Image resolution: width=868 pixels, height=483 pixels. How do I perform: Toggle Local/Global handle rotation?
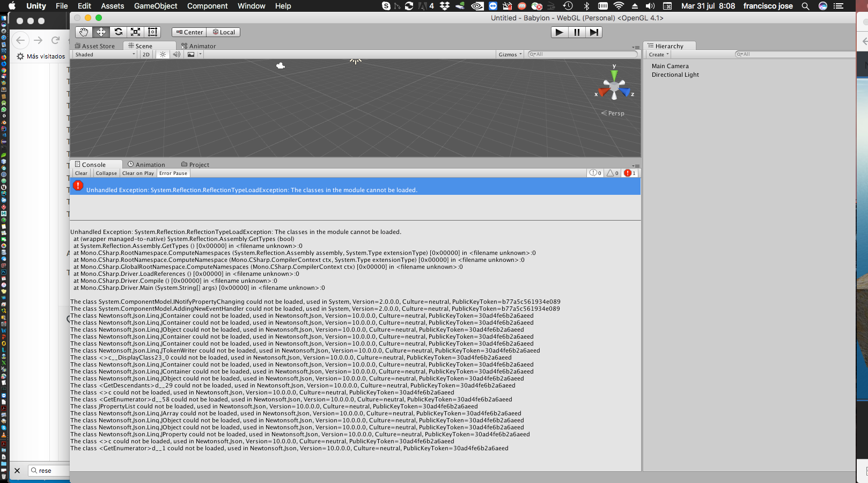click(223, 32)
